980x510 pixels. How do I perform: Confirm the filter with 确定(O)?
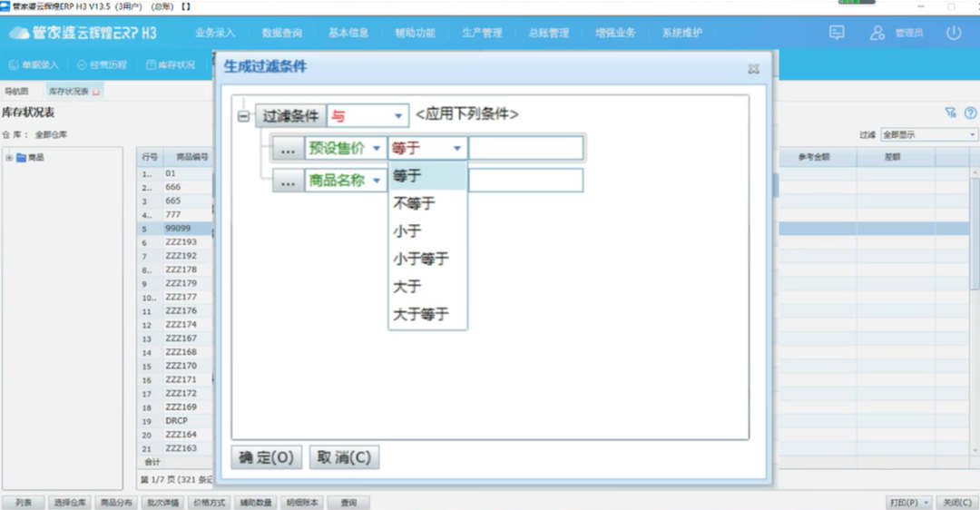[x=266, y=457]
